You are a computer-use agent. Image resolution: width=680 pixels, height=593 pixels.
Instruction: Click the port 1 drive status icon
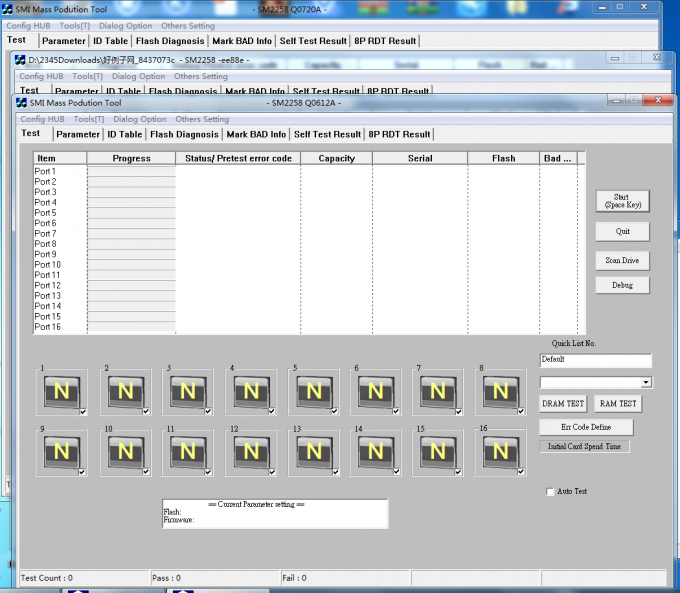tap(61, 391)
